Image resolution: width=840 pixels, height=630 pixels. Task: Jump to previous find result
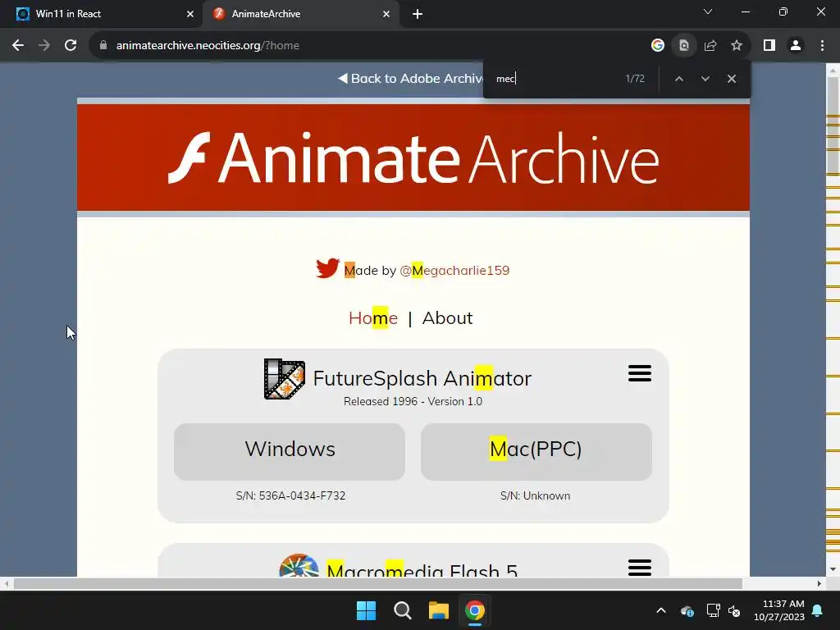coord(678,79)
